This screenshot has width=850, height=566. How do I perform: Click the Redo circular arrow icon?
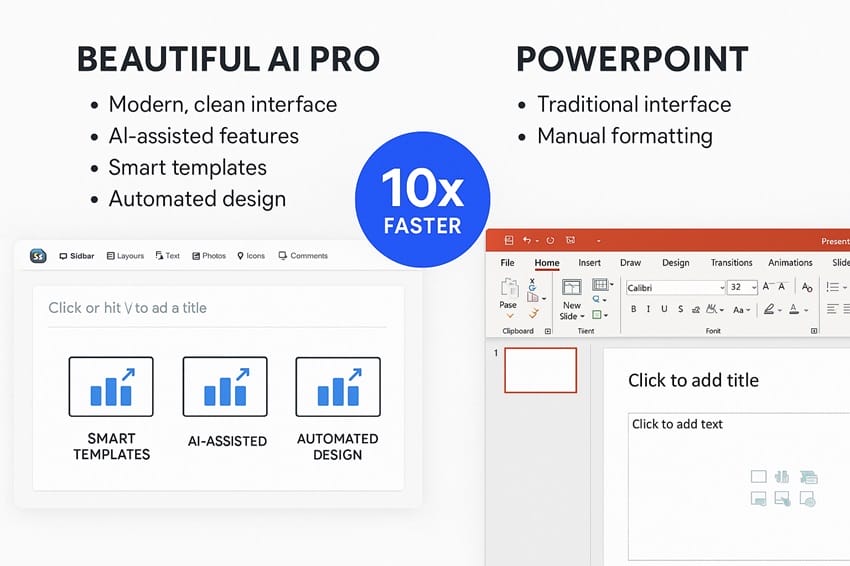[550, 240]
